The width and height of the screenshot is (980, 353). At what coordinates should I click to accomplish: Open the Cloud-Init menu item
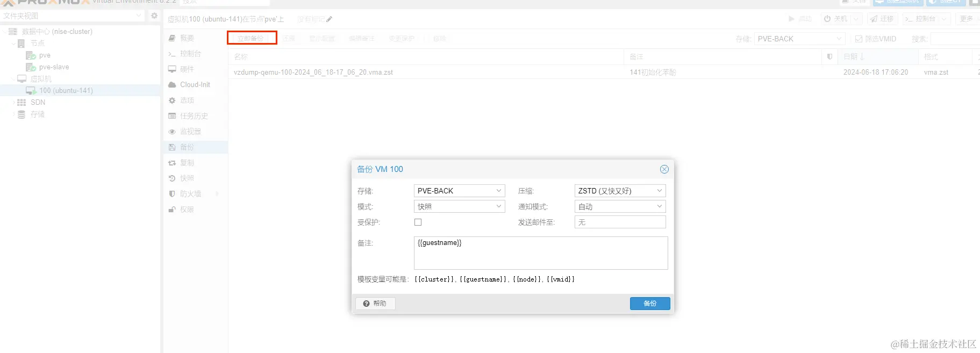(196, 85)
